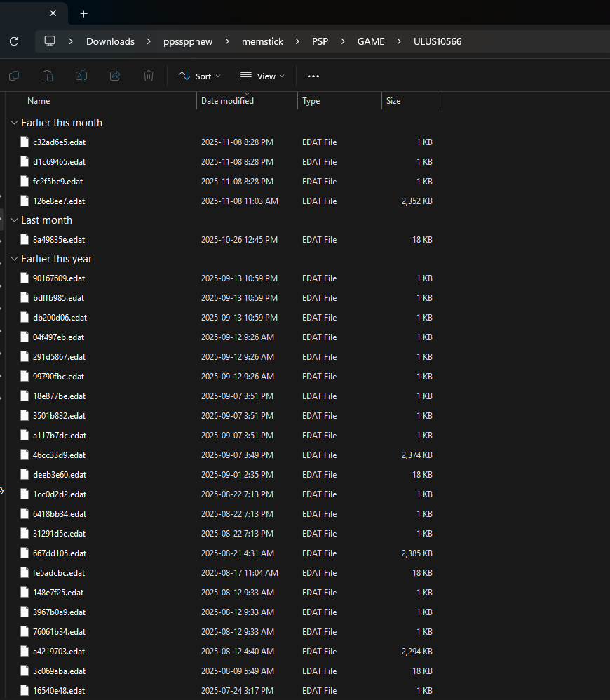Go to ppssppnew in address bar

188,41
